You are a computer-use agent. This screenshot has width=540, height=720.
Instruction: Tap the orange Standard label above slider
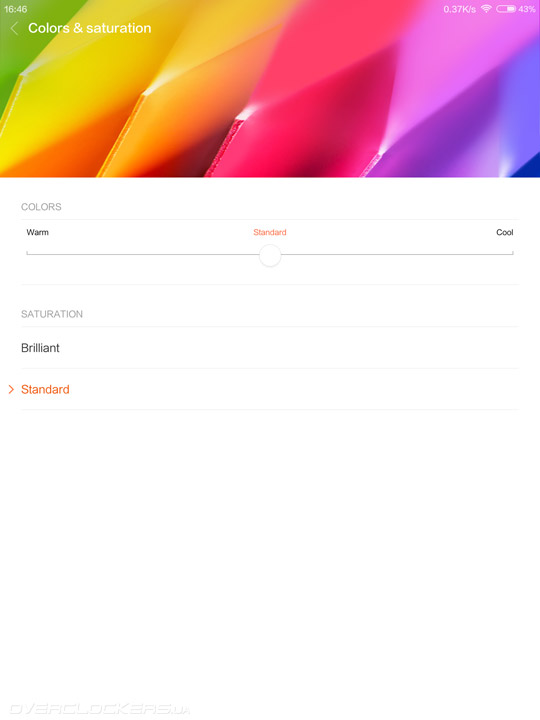270,232
